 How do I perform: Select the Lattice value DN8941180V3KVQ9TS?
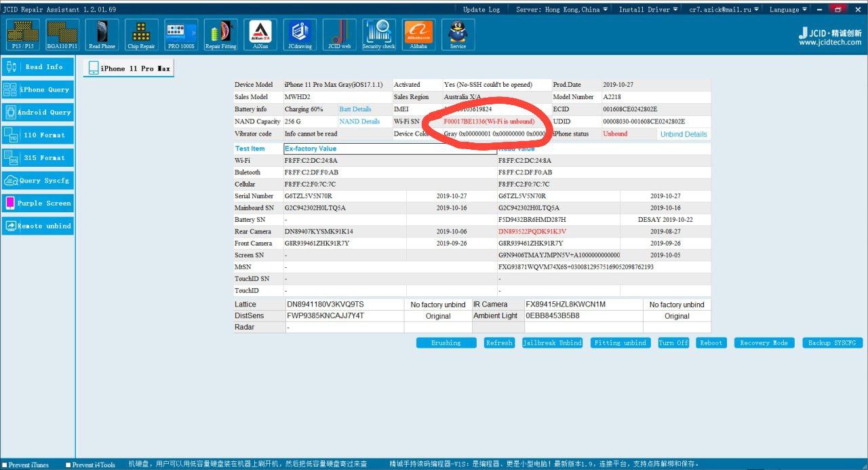point(325,305)
